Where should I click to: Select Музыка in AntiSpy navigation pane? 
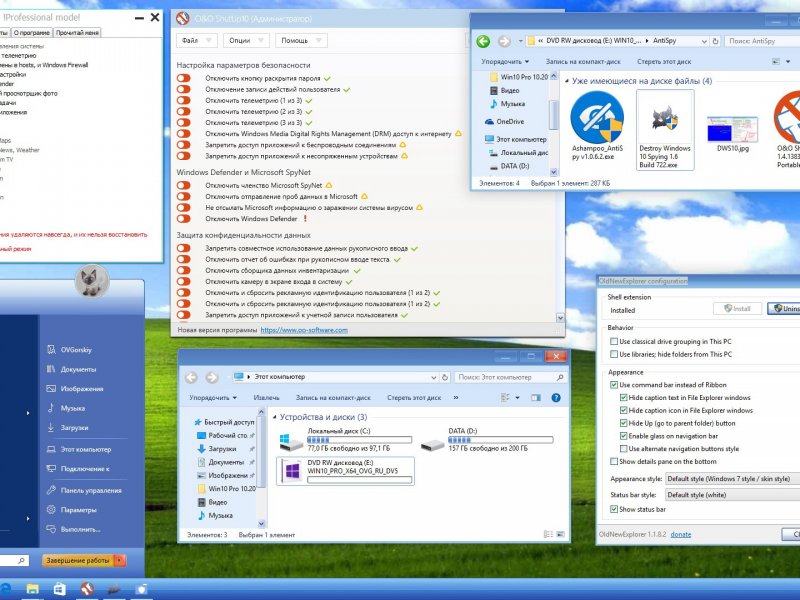[x=507, y=104]
